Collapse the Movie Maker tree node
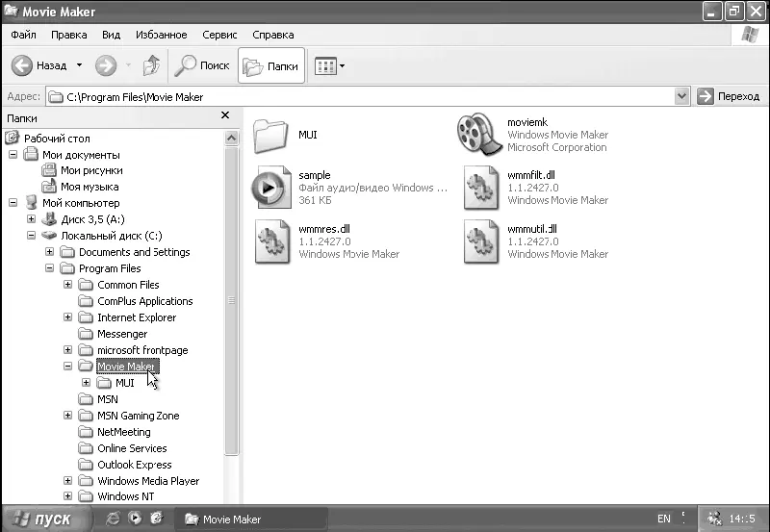The image size is (770, 532). [67, 367]
